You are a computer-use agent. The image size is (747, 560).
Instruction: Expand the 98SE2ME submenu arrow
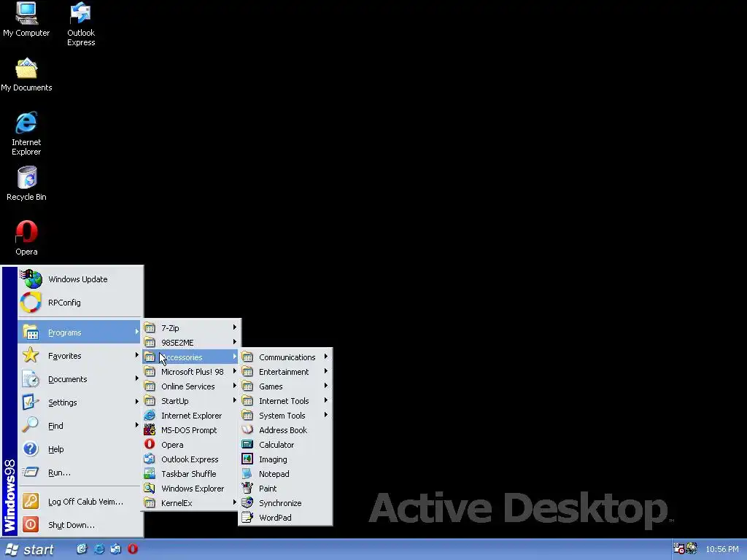click(x=234, y=342)
